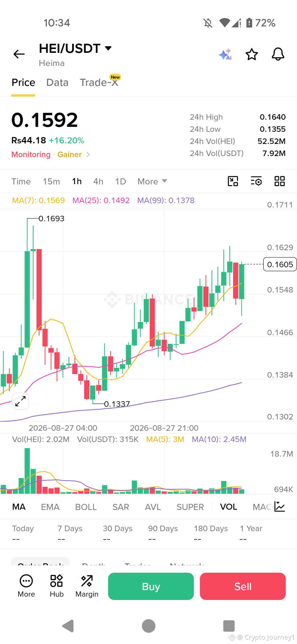Open price alert bell icon
The image size is (297, 644).
[278, 54]
